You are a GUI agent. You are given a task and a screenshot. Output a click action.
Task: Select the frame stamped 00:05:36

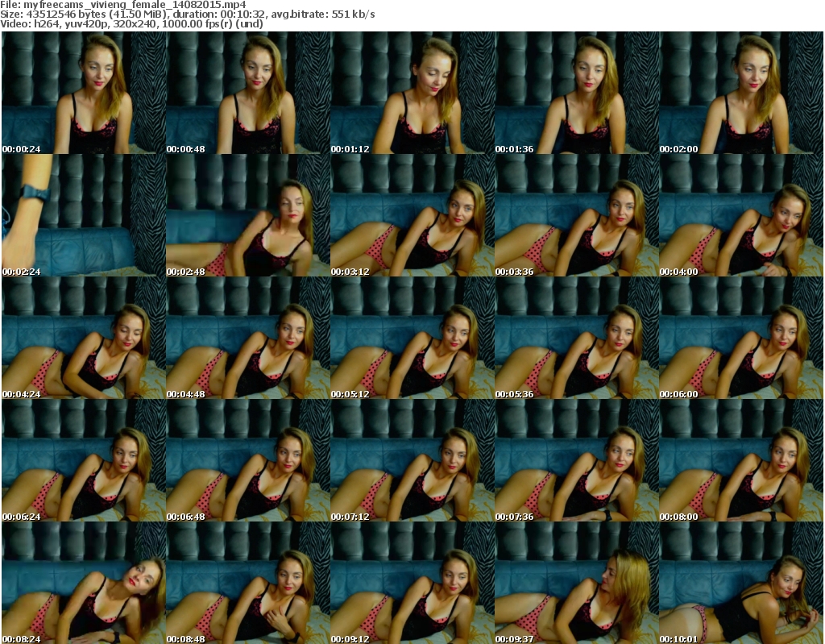click(577, 338)
